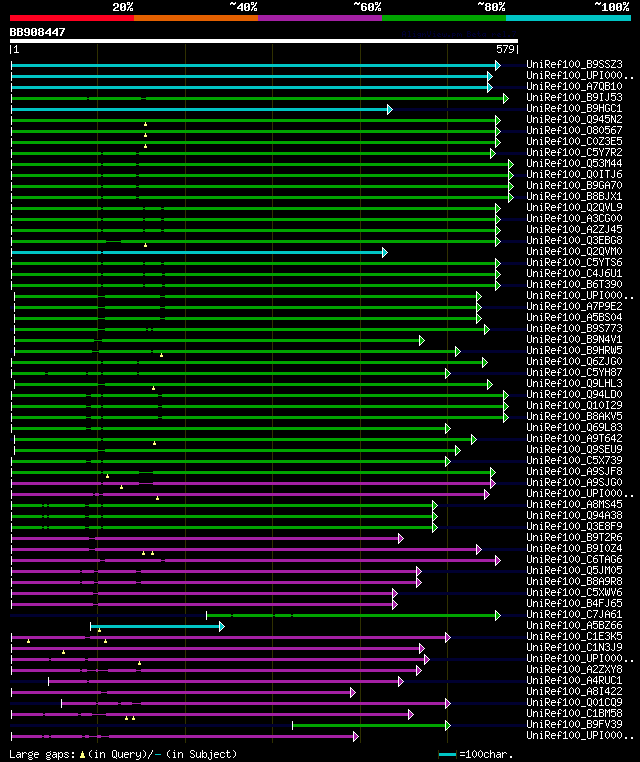Choose the UniRef100_Q6ZJG0 entry

point(574,361)
